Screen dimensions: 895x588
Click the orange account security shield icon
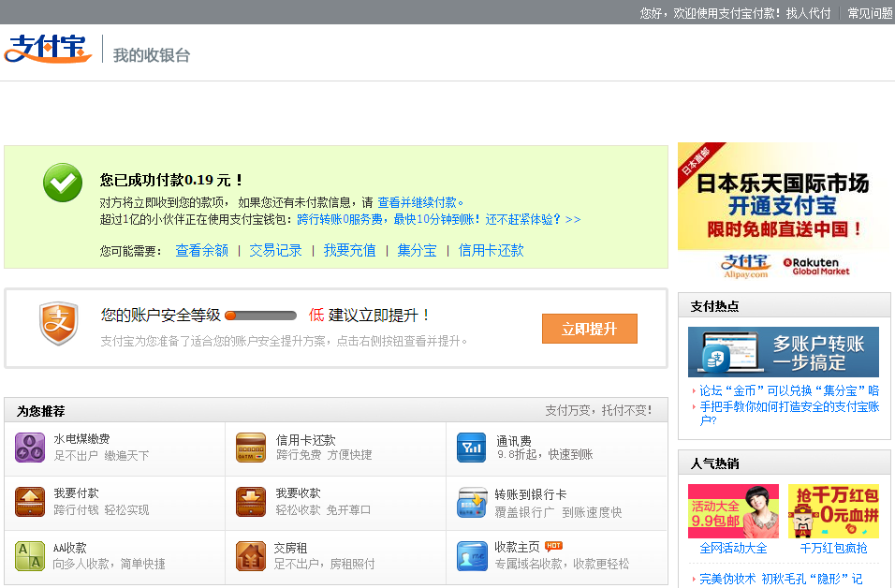coord(58,323)
